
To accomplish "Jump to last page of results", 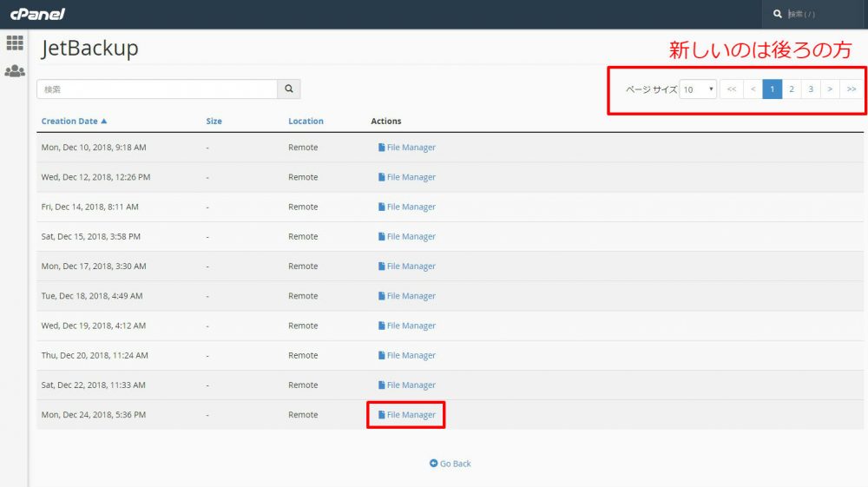I will tap(852, 89).
